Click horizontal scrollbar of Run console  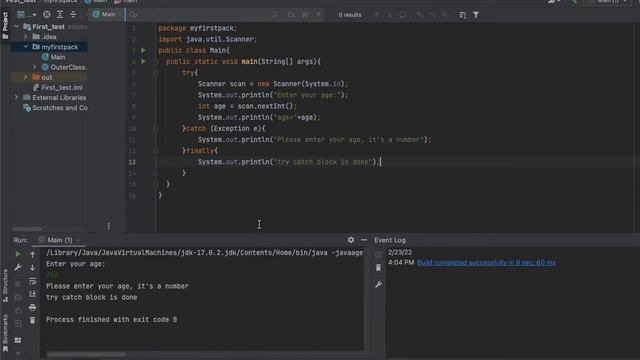pyautogui.click(x=86, y=354)
